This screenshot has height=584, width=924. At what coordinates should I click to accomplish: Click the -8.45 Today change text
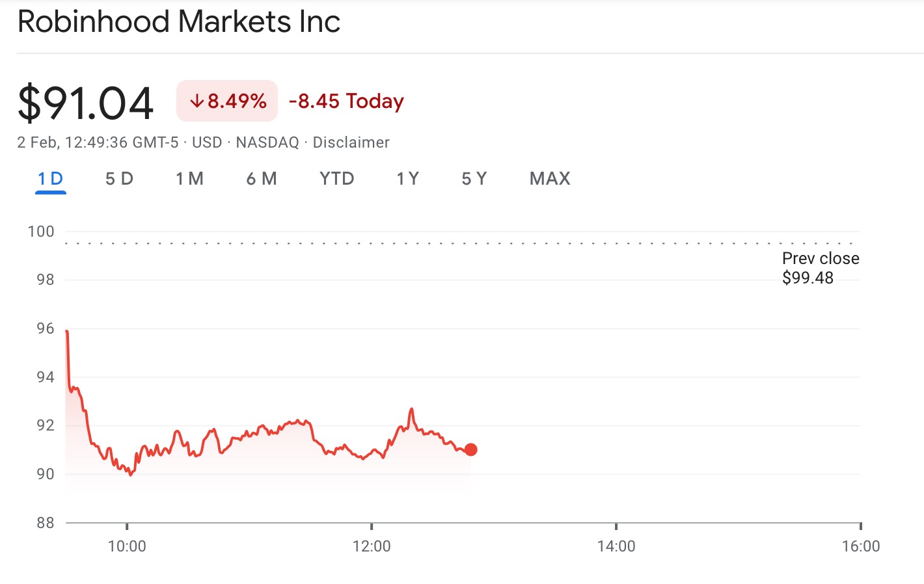pyautogui.click(x=346, y=101)
